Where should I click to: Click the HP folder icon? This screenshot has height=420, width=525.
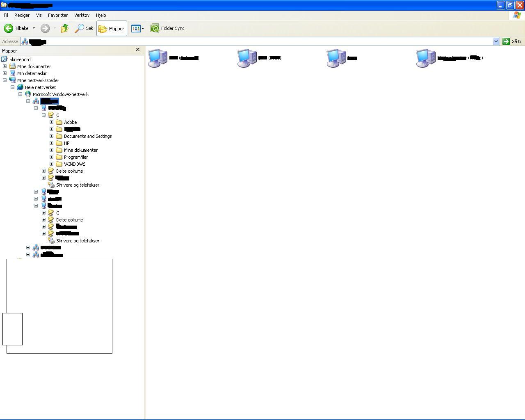click(x=59, y=143)
